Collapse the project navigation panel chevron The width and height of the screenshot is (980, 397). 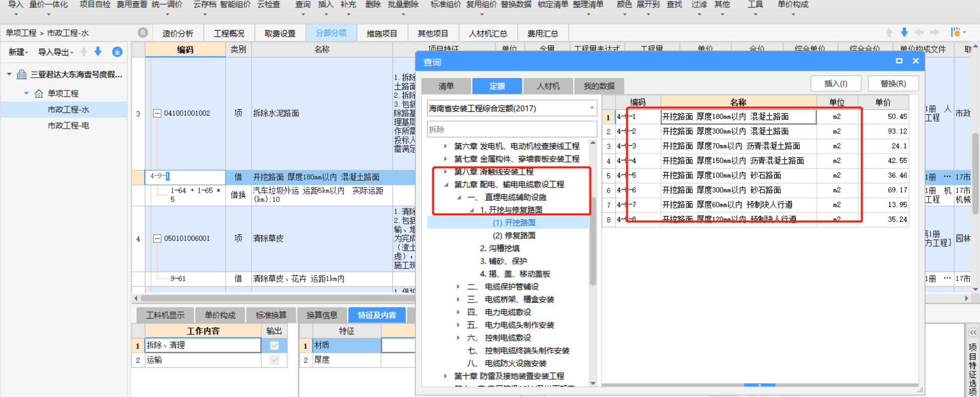point(143,33)
